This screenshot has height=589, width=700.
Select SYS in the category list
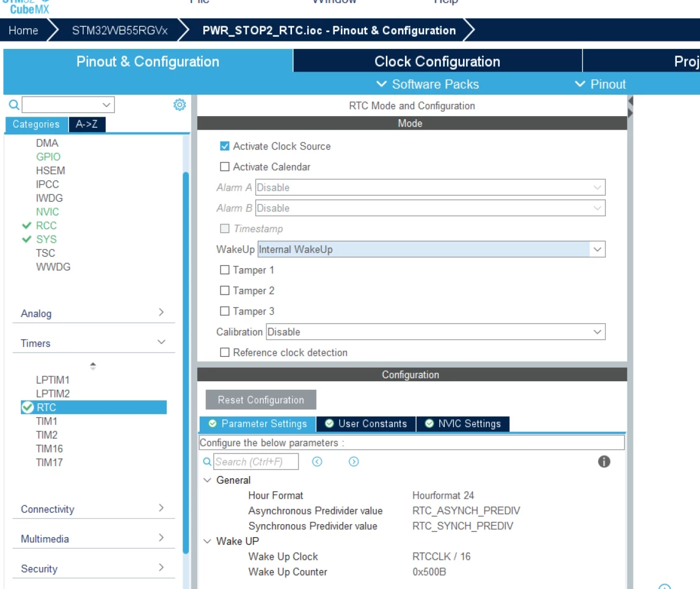46,240
